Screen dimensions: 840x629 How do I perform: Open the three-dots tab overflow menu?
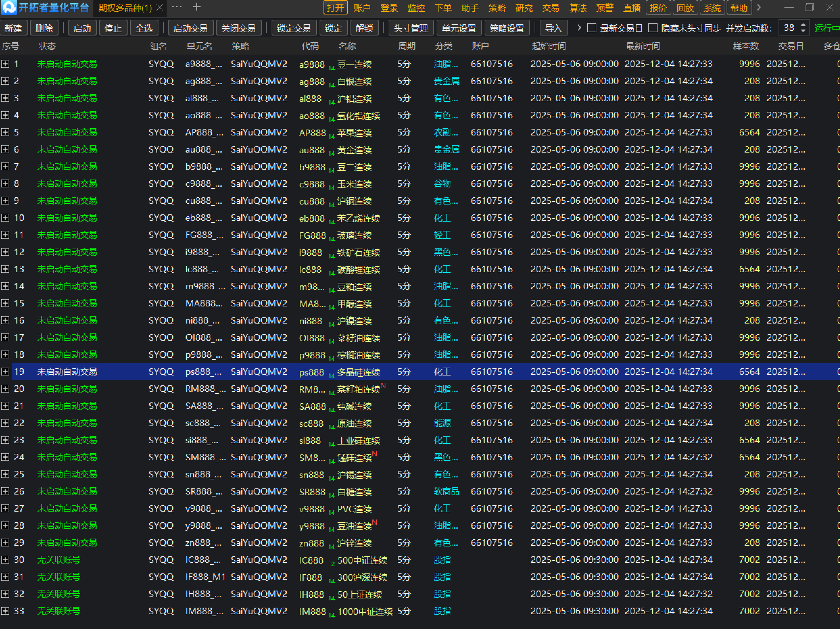(177, 7)
